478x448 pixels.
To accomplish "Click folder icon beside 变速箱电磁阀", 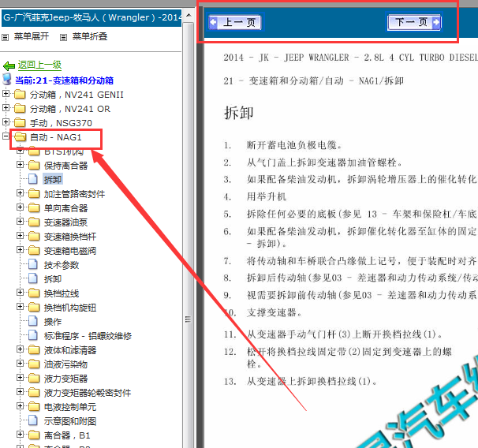I will click(34, 251).
